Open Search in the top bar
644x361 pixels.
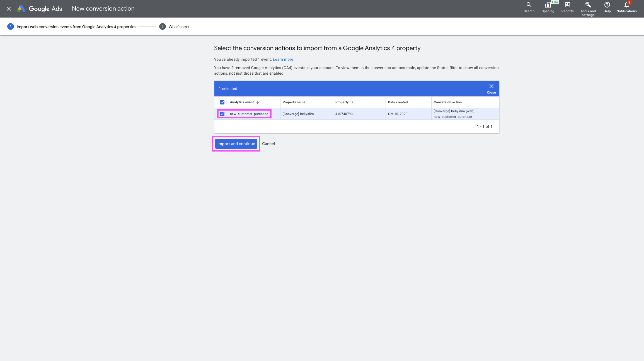point(529,8)
